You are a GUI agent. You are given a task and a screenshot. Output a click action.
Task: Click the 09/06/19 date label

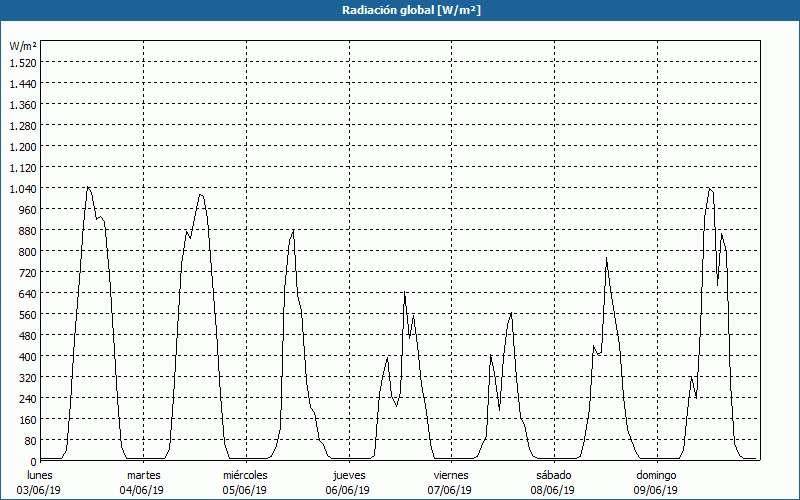[x=656, y=490]
